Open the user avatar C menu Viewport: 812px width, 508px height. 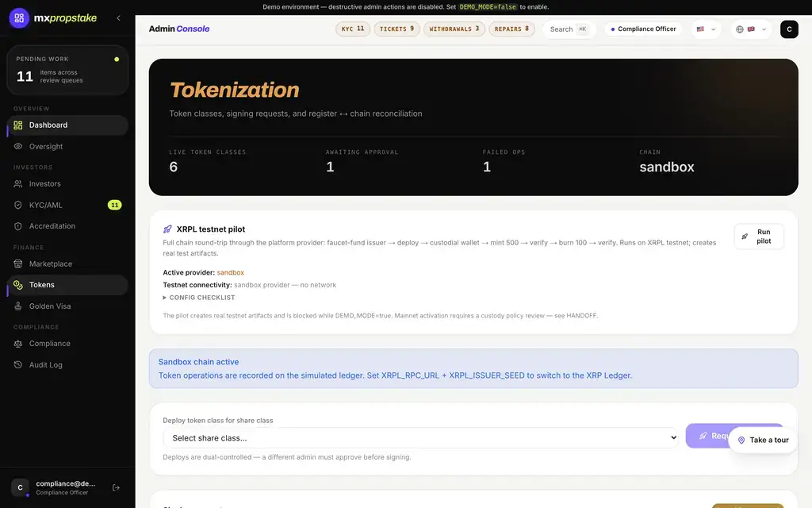[789, 29]
